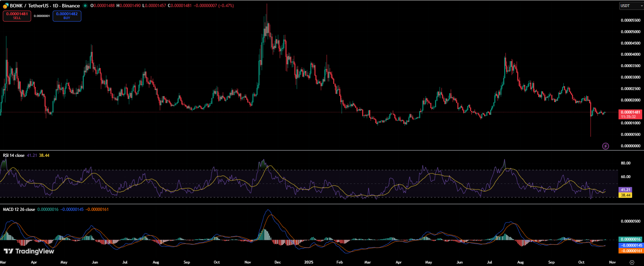Image resolution: width=644 pixels, height=266 pixels.
Task: Click the Dec label on the time axis
Action: click(278, 262)
